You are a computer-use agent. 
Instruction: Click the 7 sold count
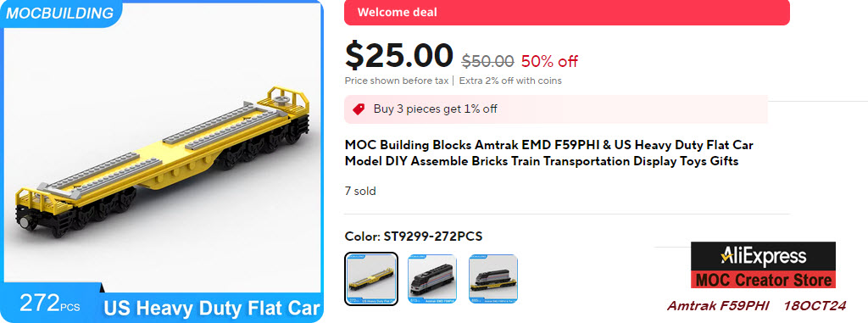click(x=360, y=191)
